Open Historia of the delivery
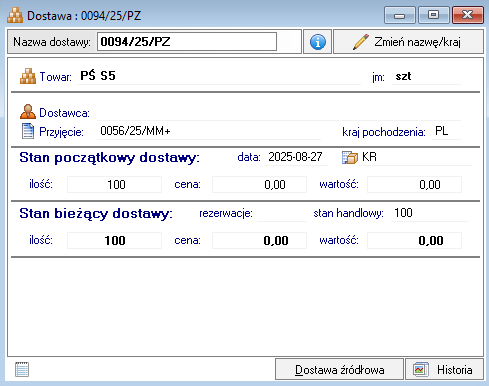This screenshot has height=386, width=489. coord(444,369)
